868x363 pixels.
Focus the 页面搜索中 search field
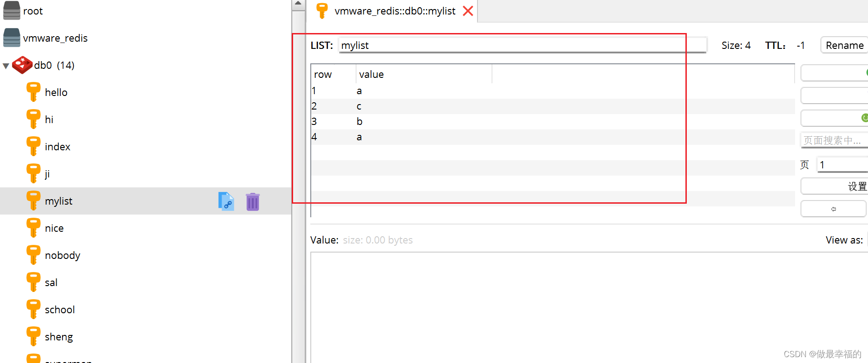tap(834, 140)
